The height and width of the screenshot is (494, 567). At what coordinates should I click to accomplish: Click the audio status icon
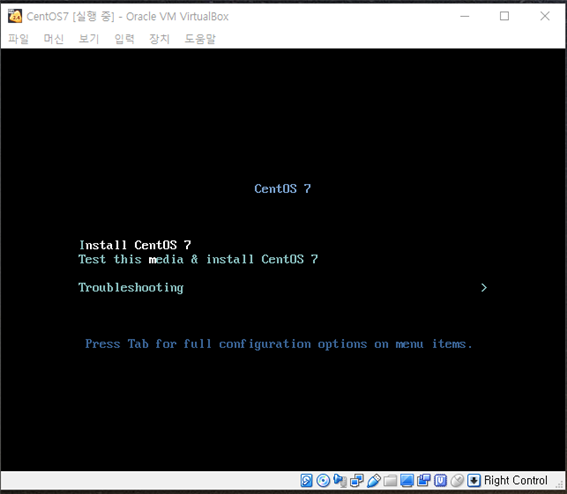340,481
